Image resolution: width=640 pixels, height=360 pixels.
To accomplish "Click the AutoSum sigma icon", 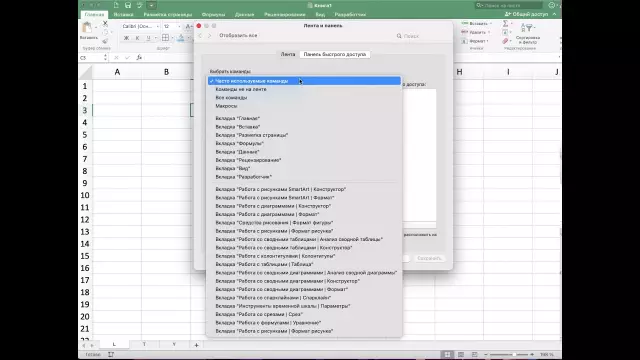I will click(x=506, y=24).
